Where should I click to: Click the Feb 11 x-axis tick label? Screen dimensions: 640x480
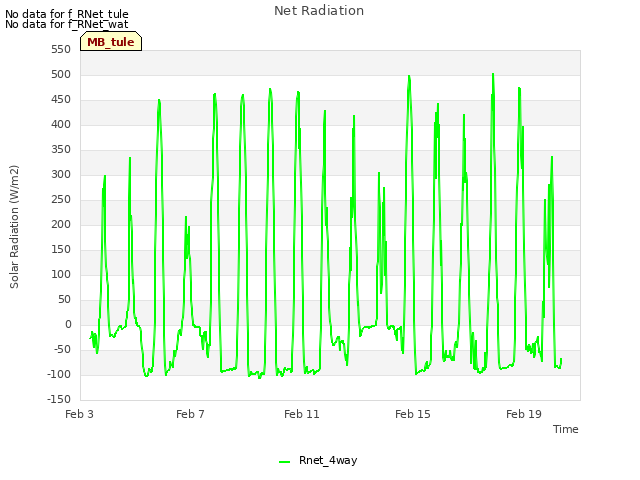pos(302,414)
